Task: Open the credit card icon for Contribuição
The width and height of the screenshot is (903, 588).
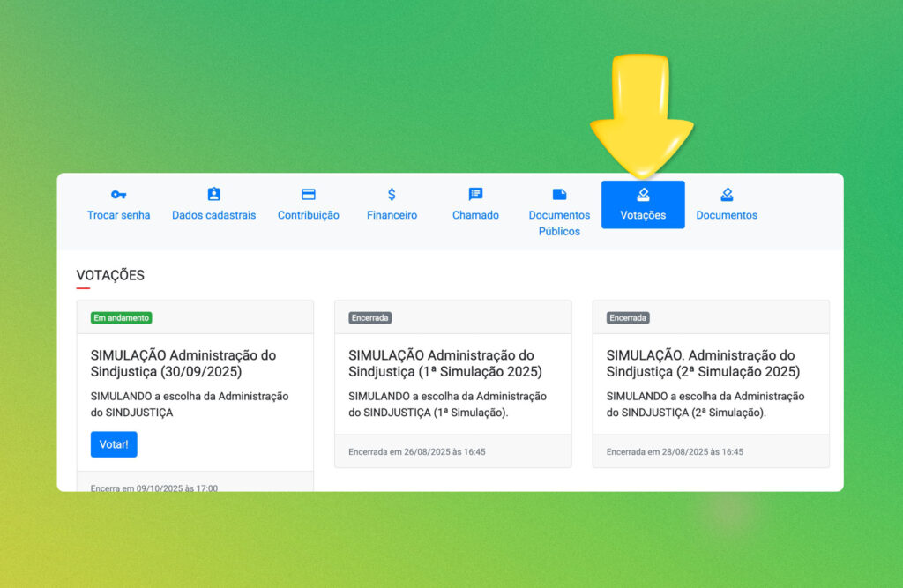Action: click(309, 194)
